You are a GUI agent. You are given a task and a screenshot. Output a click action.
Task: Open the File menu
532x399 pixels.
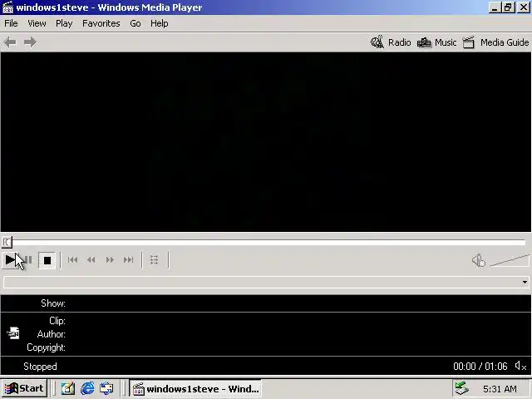pos(11,23)
